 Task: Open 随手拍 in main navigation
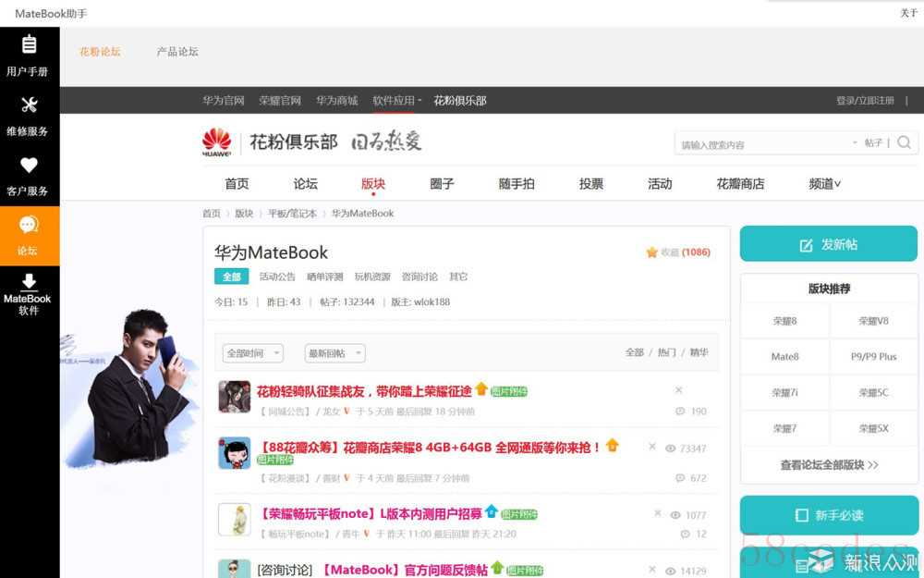click(x=517, y=184)
